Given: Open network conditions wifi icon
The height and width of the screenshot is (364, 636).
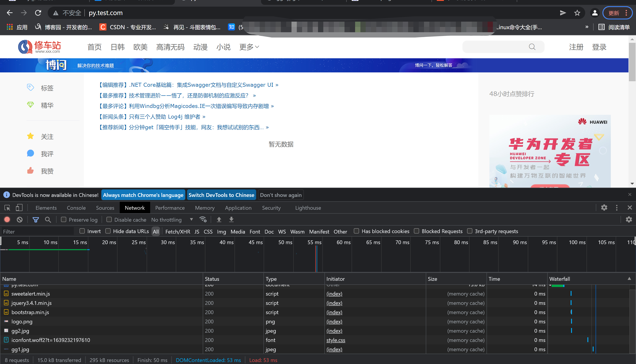Looking at the screenshot, I should coord(203,219).
